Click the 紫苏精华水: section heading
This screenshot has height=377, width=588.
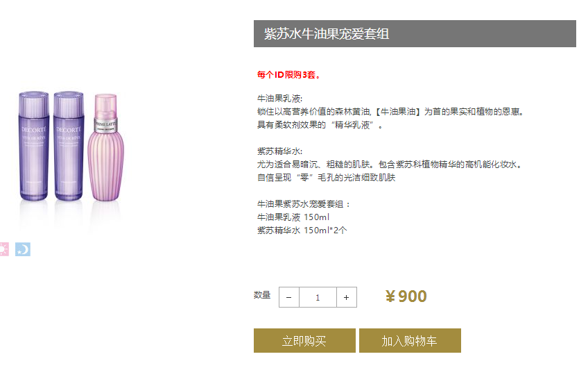pyautogui.click(x=280, y=151)
